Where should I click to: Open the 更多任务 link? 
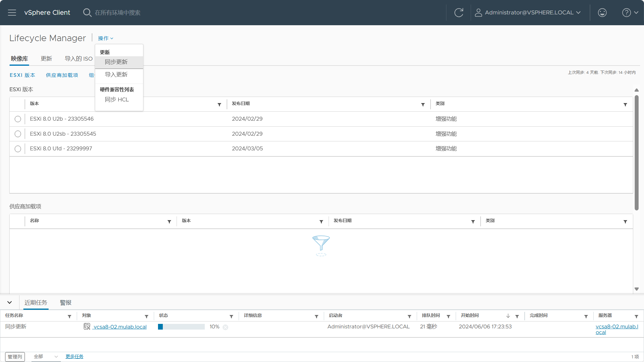point(75,357)
